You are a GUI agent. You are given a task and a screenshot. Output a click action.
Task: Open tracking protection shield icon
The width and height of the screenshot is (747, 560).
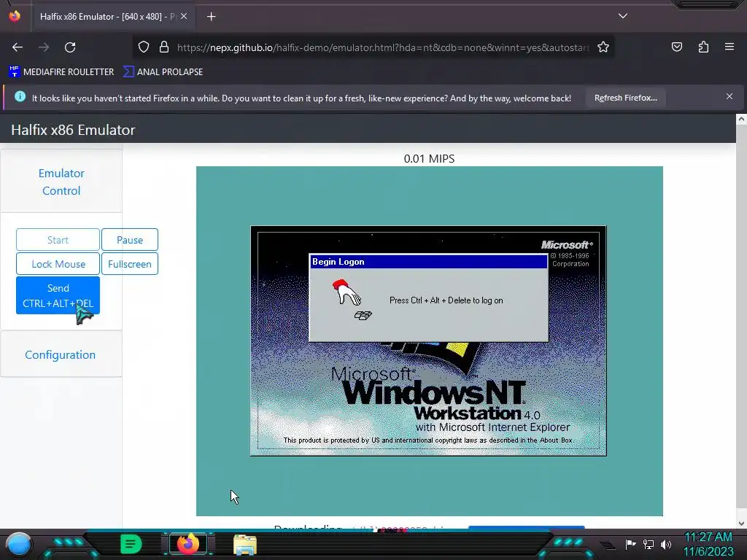pyautogui.click(x=144, y=47)
